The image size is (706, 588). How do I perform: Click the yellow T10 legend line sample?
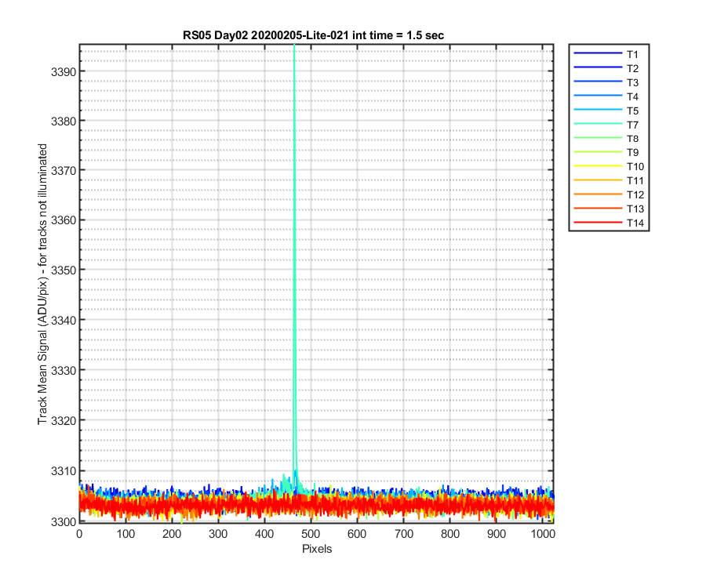tap(598, 166)
